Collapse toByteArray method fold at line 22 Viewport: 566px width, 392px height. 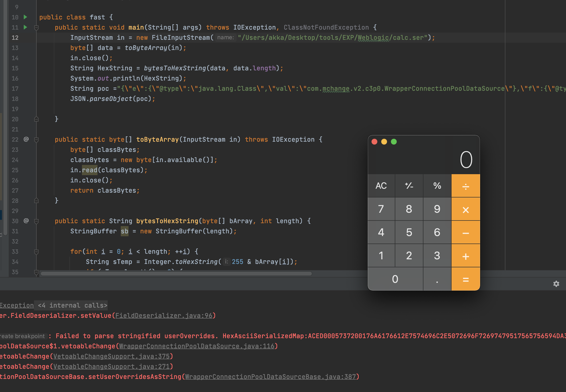point(36,140)
